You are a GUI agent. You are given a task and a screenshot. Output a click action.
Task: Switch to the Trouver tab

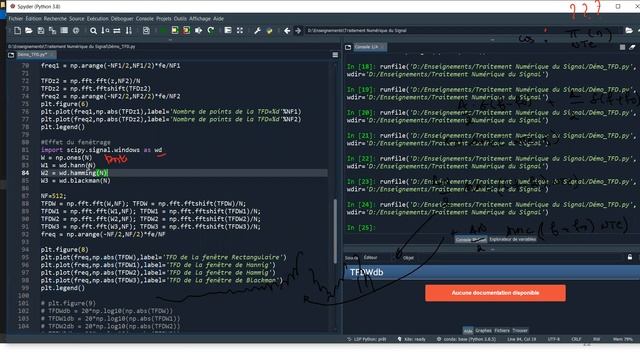point(520,331)
